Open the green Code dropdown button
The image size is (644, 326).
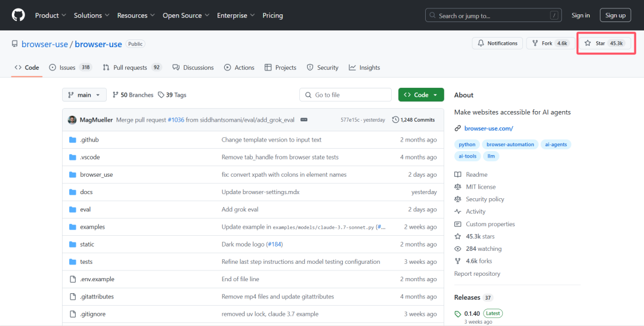pos(421,95)
